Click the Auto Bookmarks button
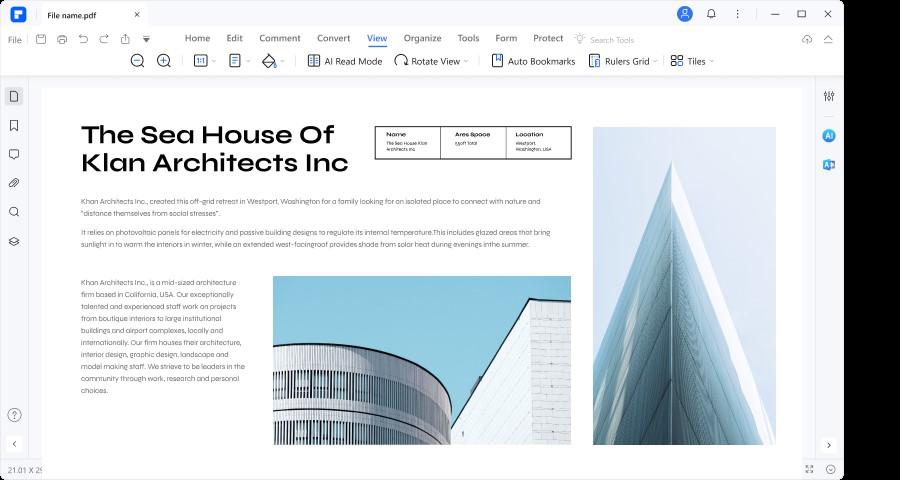The height and width of the screenshot is (480, 900). click(x=533, y=61)
